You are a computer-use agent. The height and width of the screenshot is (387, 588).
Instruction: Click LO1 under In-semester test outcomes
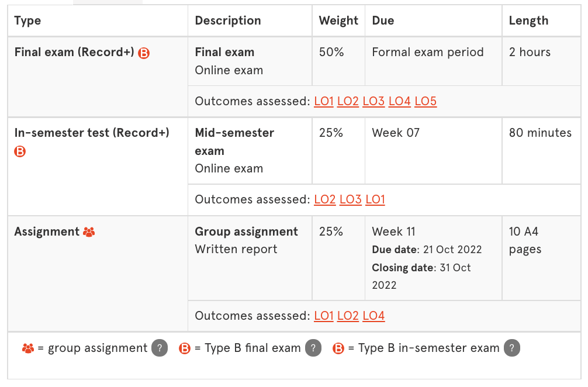coord(375,199)
